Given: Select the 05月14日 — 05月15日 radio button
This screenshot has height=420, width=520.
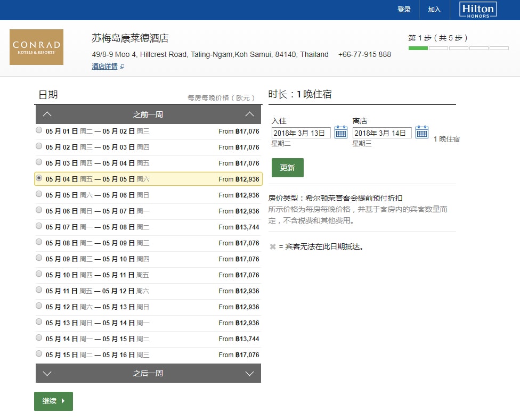Looking at the screenshot, I should 39,338.
